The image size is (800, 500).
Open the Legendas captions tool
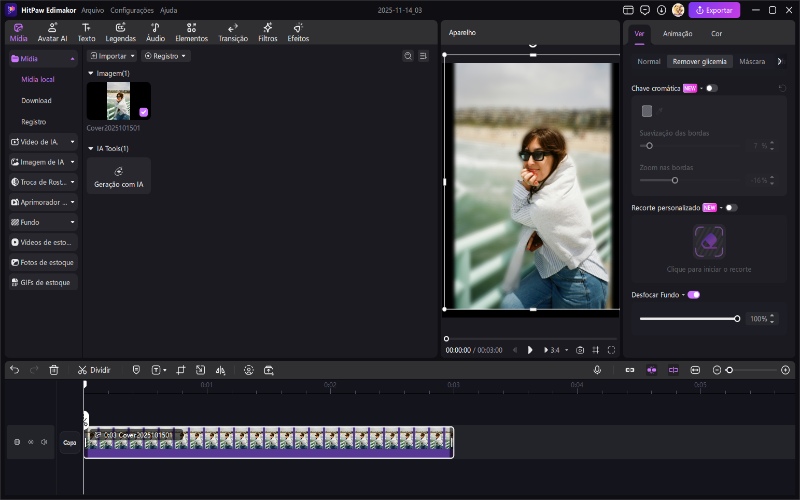click(x=120, y=32)
